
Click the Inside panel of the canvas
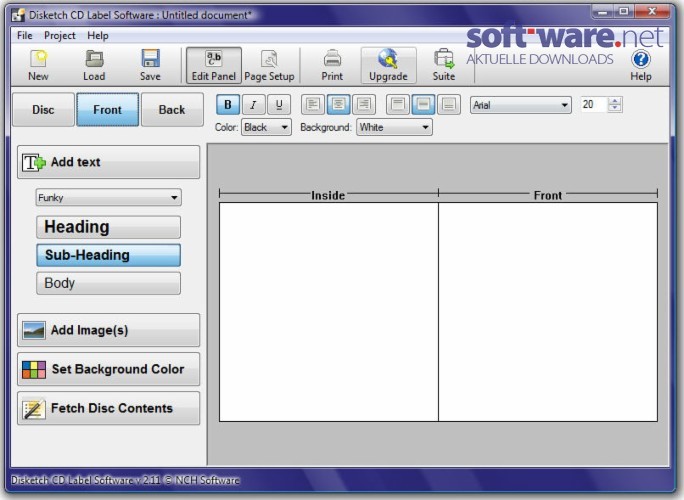[x=328, y=312]
